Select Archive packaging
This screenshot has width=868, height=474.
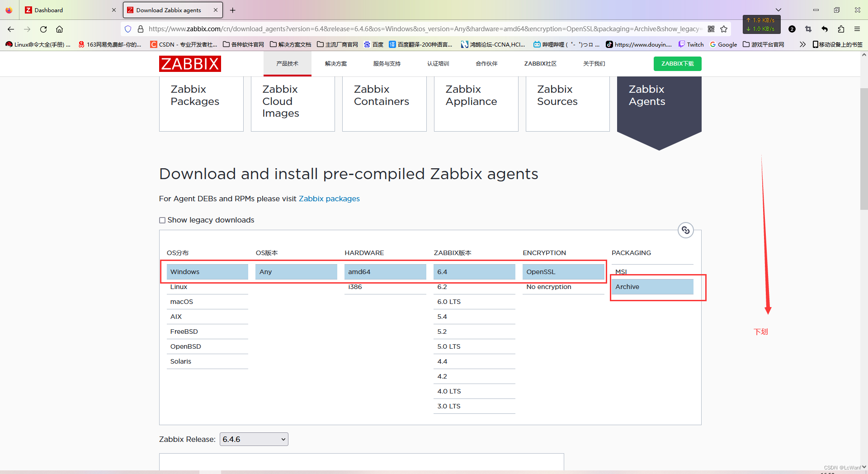(x=652, y=287)
